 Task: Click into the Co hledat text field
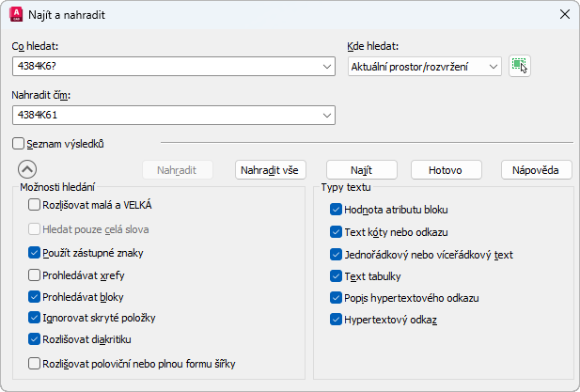pyautogui.click(x=165, y=67)
